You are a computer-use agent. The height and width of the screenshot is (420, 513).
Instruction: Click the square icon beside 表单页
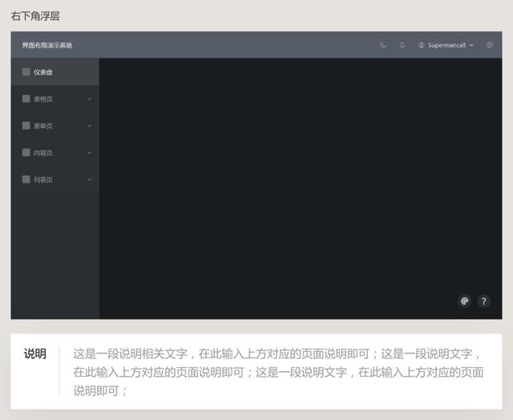point(26,126)
